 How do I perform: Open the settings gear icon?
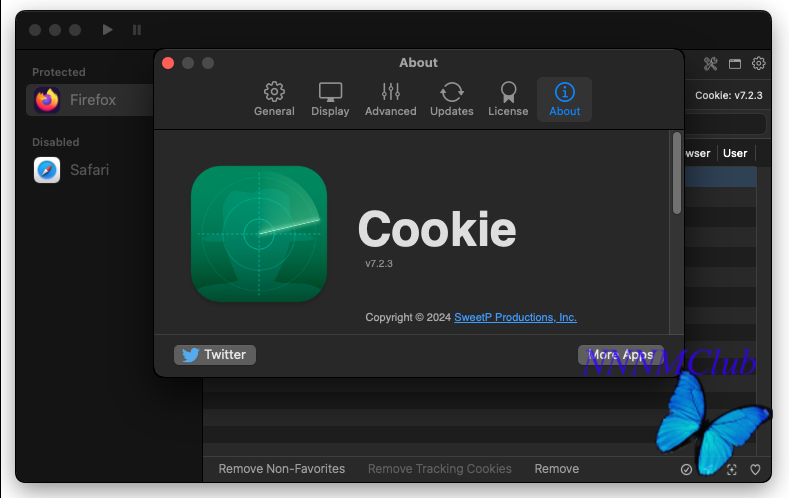758,63
